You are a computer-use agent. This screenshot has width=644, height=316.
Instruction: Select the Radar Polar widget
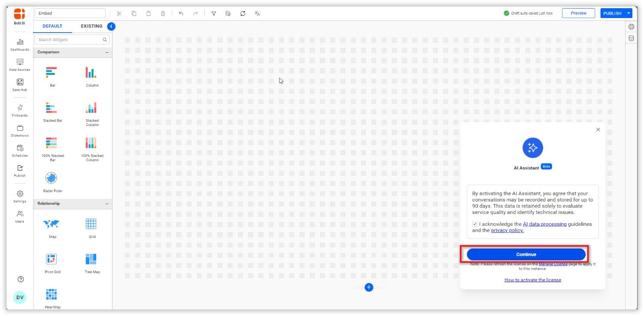coord(52,182)
